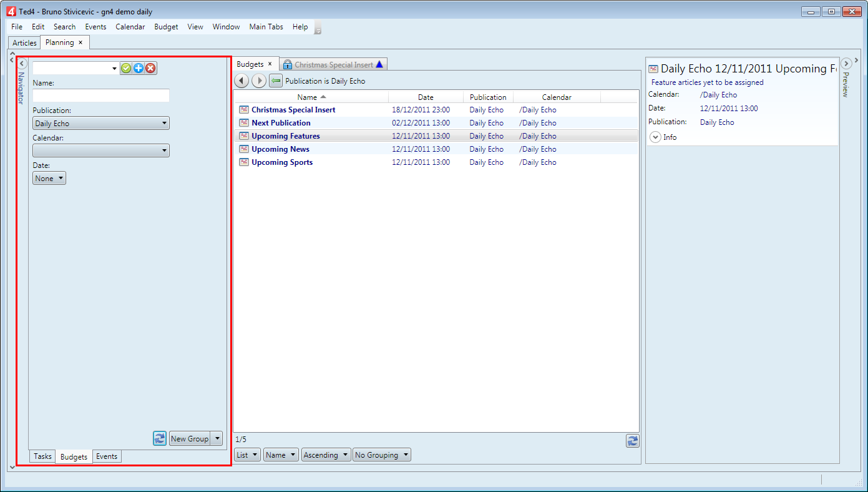Click the blue triangle on Christmas Special Insert tab
Screen dimensions: 868x492
click(379, 64)
